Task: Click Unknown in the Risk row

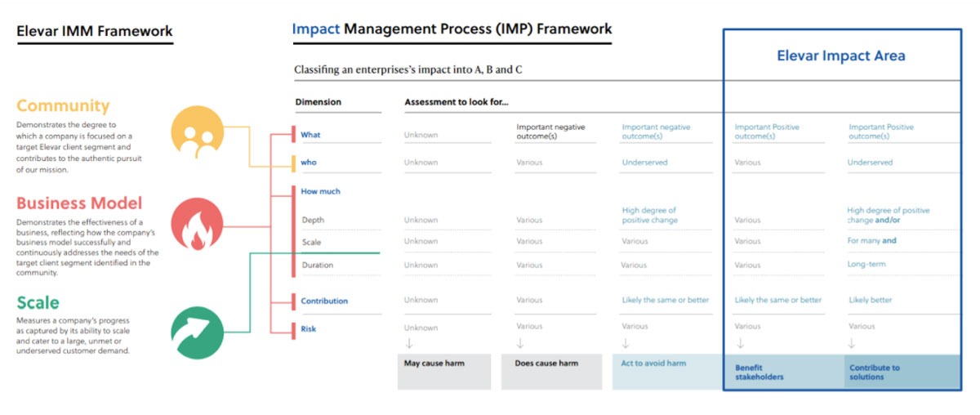Action: tap(421, 328)
